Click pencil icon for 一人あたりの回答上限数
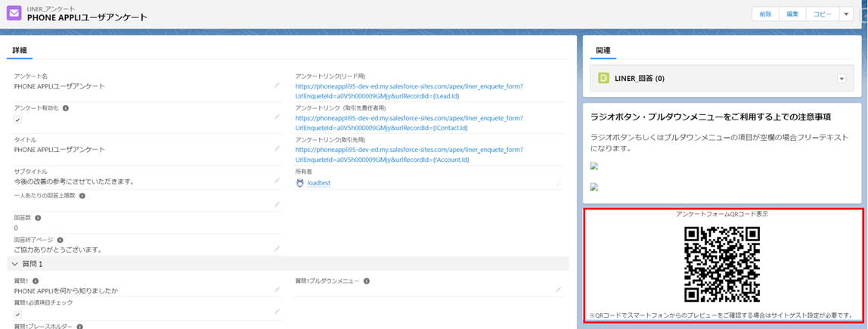 (x=277, y=204)
